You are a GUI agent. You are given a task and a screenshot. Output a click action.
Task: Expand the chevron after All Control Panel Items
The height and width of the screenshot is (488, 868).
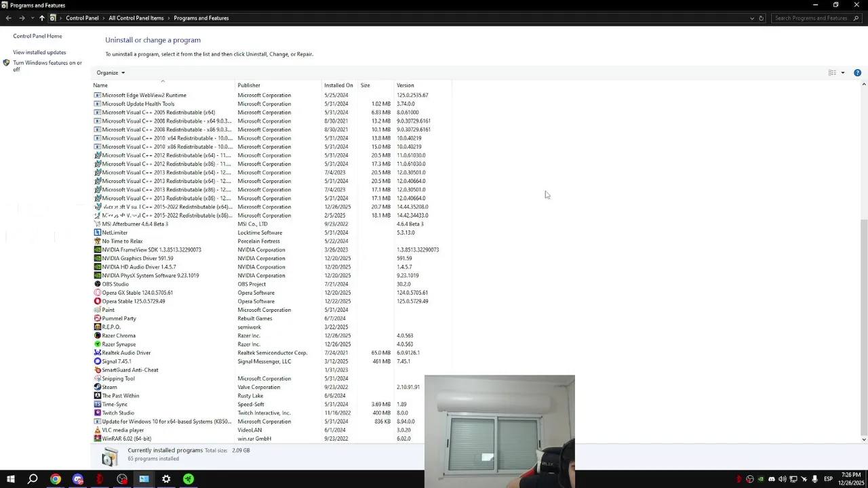pyautogui.click(x=169, y=18)
